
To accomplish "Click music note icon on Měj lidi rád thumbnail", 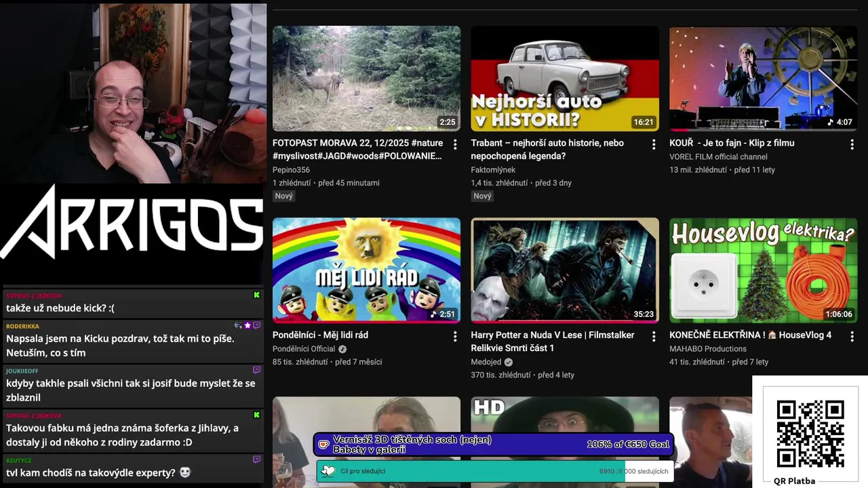I will pyautogui.click(x=434, y=314).
